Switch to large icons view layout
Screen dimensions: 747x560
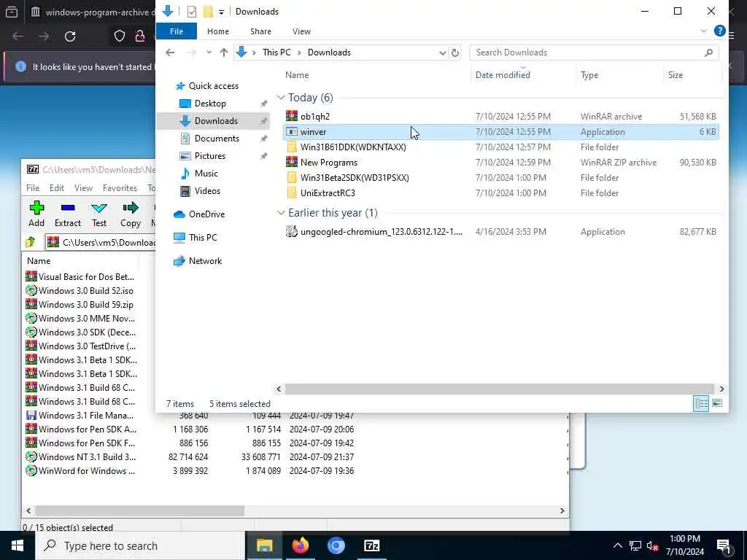click(717, 403)
